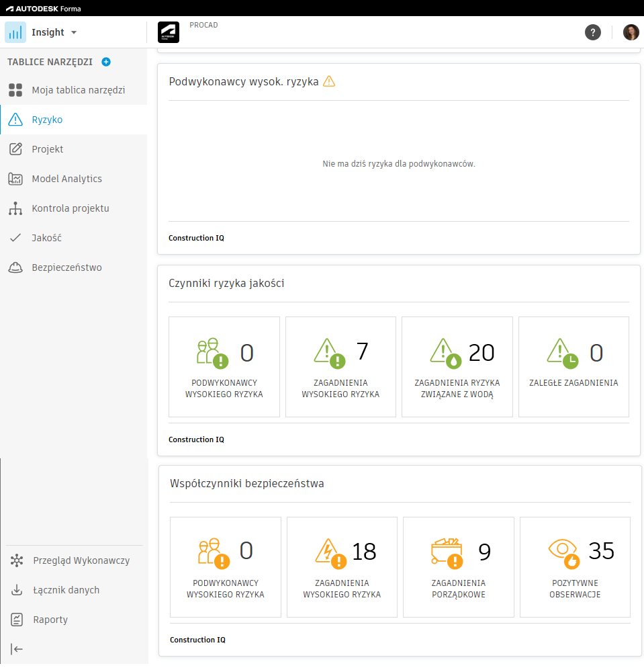Click the Przegląd Wykonawczy network icon
This screenshot has height=672, width=644.
pos(17,560)
